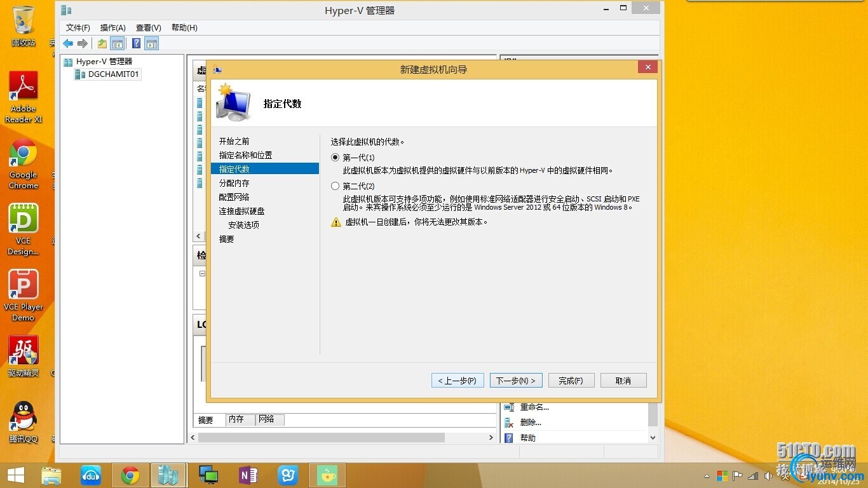The width and height of the screenshot is (868, 488).
Task: Click the green up-one-level folder toolbar icon
Action: pyautogui.click(x=102, y=43)
